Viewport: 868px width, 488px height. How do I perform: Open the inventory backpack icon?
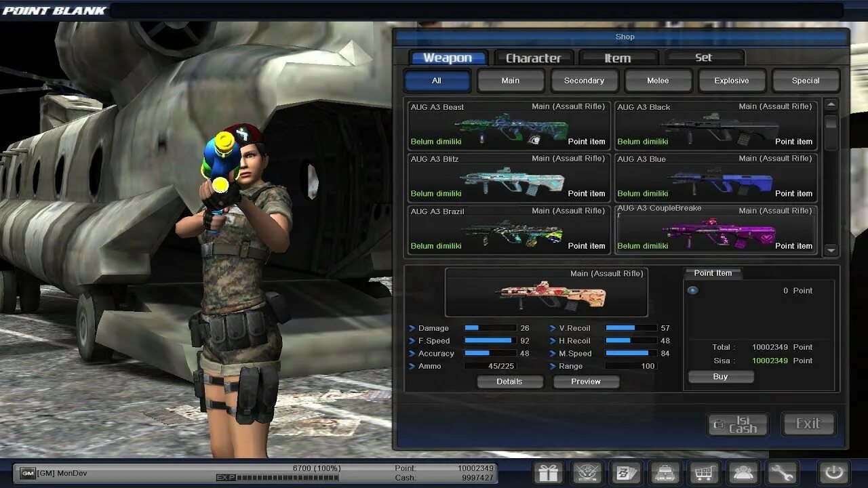(x=665, y=472)
